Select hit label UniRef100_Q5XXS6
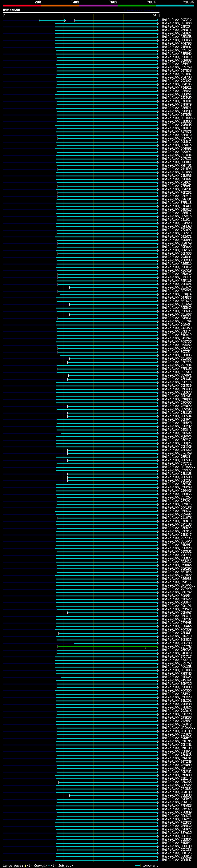Screen dimensions: 197x868 click(x=177, y=850)
